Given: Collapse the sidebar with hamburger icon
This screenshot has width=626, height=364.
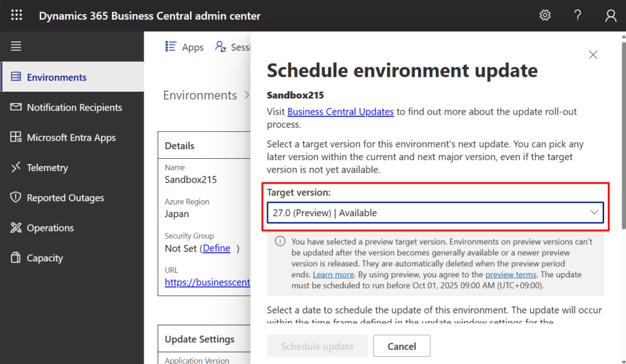Looking at the screenshot, I should [16, 46].
